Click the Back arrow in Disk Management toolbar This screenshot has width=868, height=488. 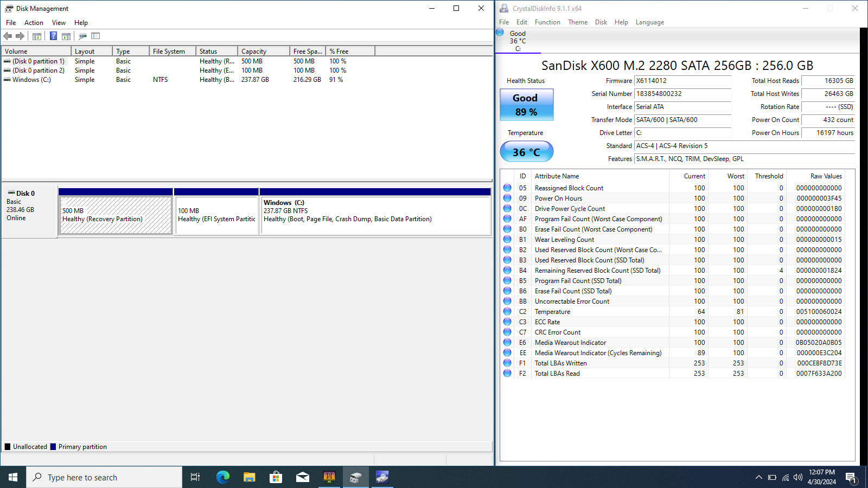point(8,36)
